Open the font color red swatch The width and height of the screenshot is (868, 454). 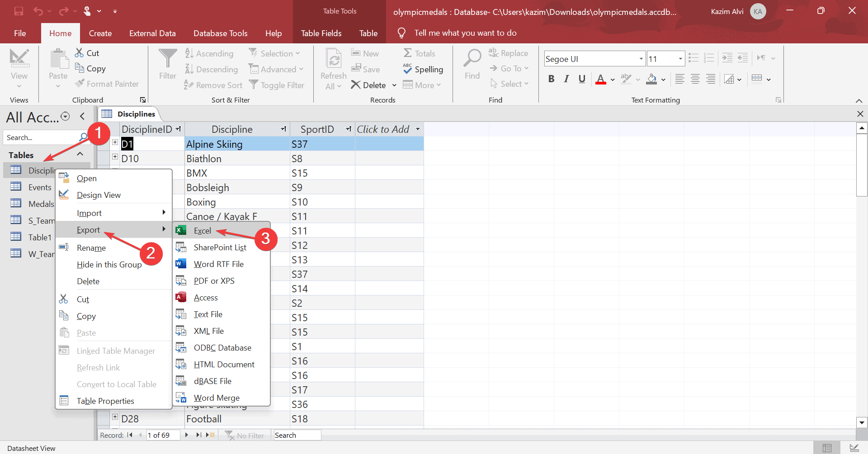coord(601,80)
